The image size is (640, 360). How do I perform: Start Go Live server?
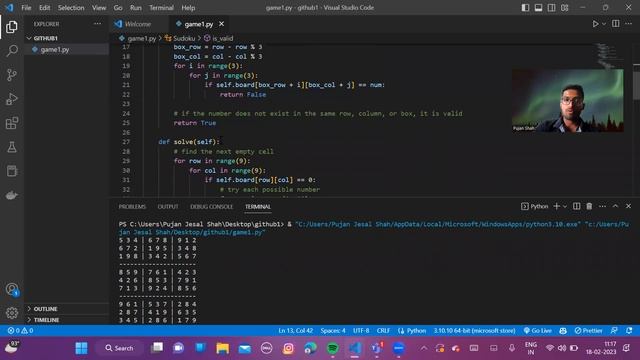(537, 331)
